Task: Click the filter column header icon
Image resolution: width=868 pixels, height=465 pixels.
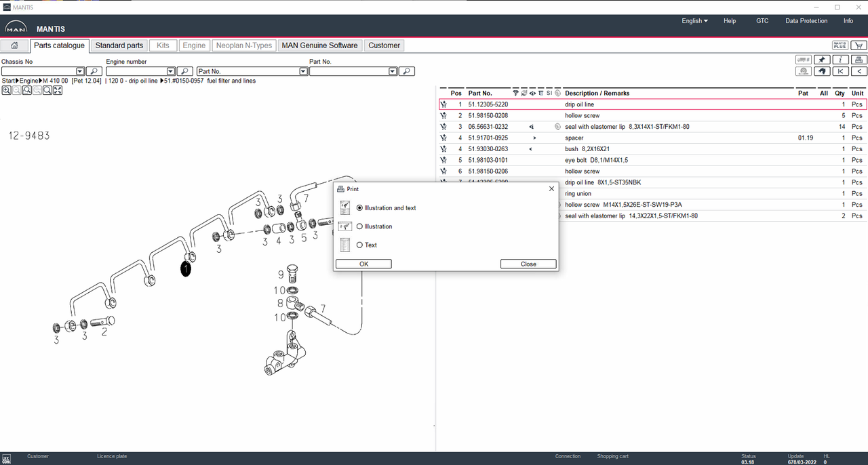Action: (515, 93)
